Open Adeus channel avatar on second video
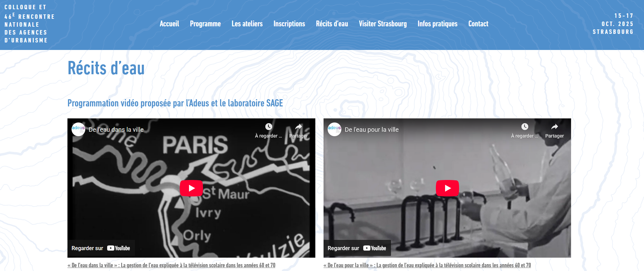Viewport: 644px width, 271px height. (334, 129)
